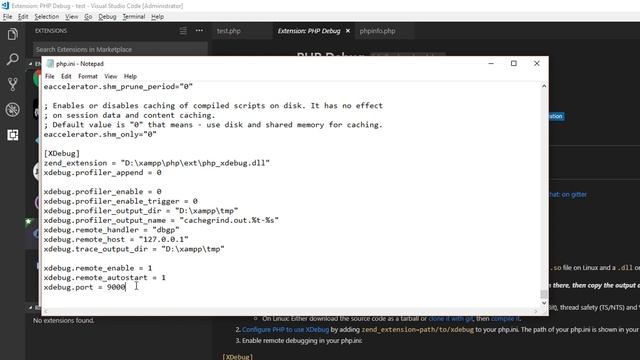The image size is (640, 360).
Task: Click Notepad's scroll up arrow
Action: coord(544,86)
